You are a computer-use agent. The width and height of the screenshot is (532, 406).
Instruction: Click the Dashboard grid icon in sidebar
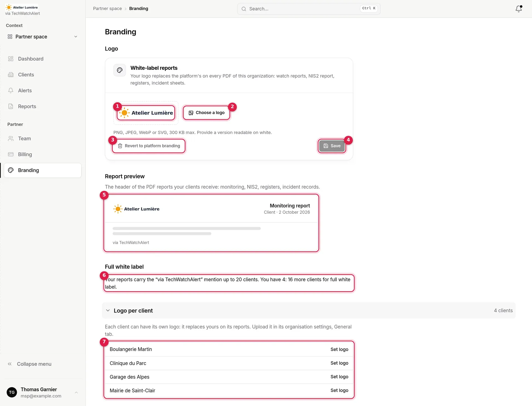(x=11, y=59)
